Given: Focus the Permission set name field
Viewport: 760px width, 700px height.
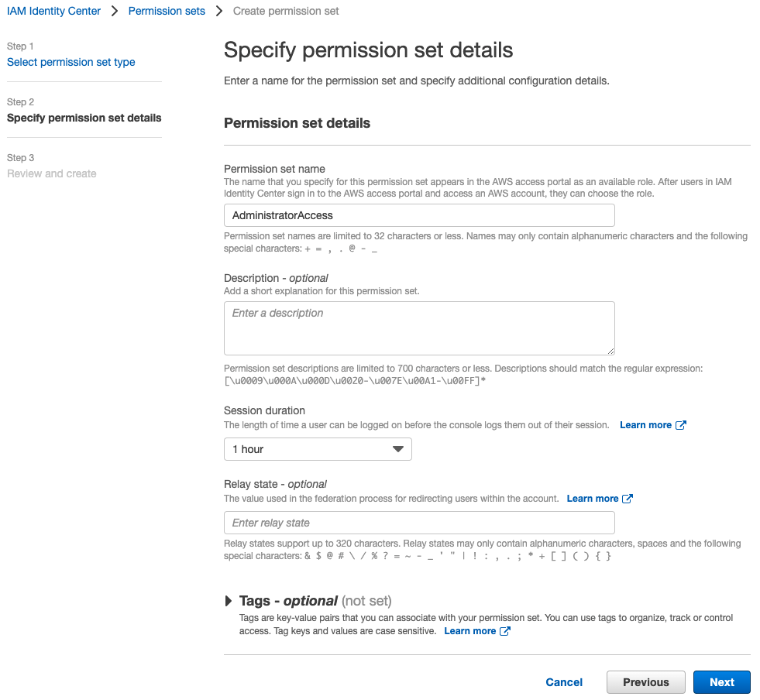Looking at the screenshot, I should [419, 215].
